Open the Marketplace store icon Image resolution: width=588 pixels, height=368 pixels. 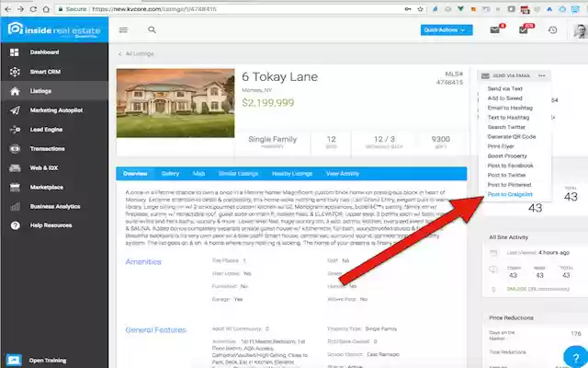[x=15, y=187]
